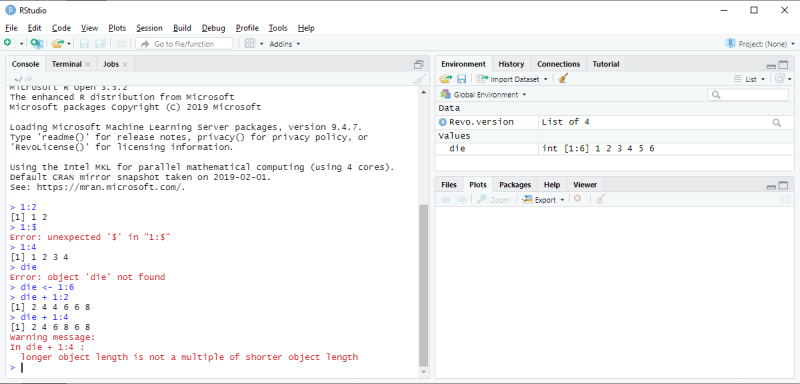Click the Load workspace folder icon
Viewport: 800px width, 384px height.
point(446,79)
